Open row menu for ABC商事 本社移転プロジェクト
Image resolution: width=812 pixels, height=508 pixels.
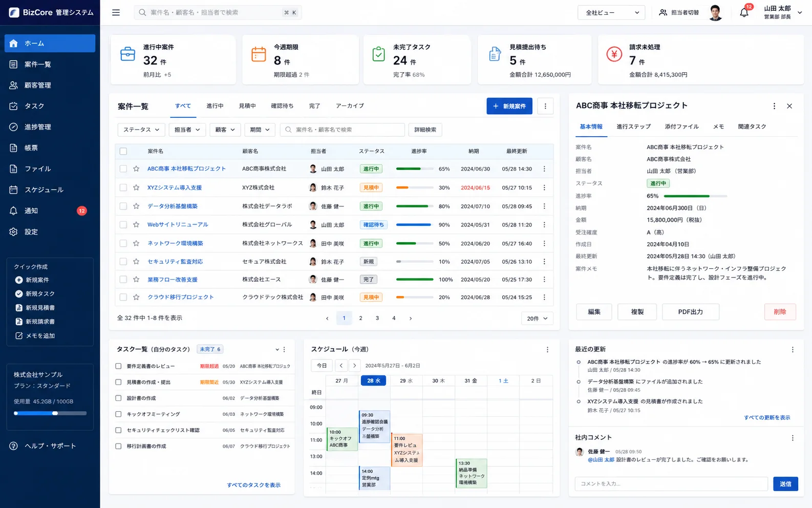pos(544,168)
